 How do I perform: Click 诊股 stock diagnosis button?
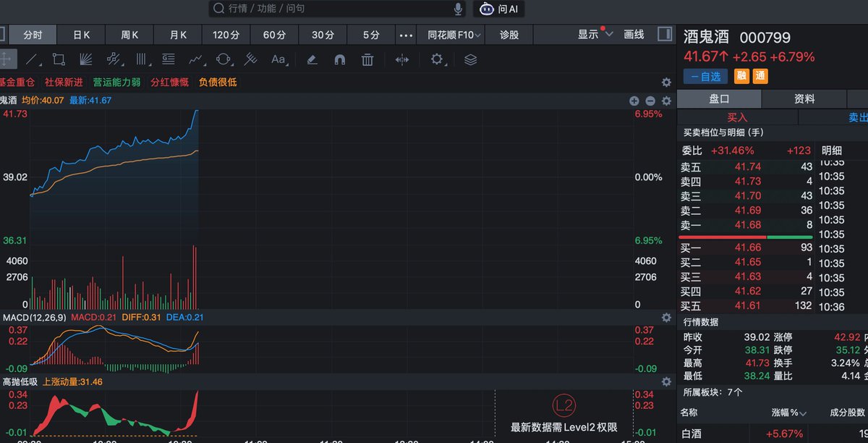click(509, 35)
